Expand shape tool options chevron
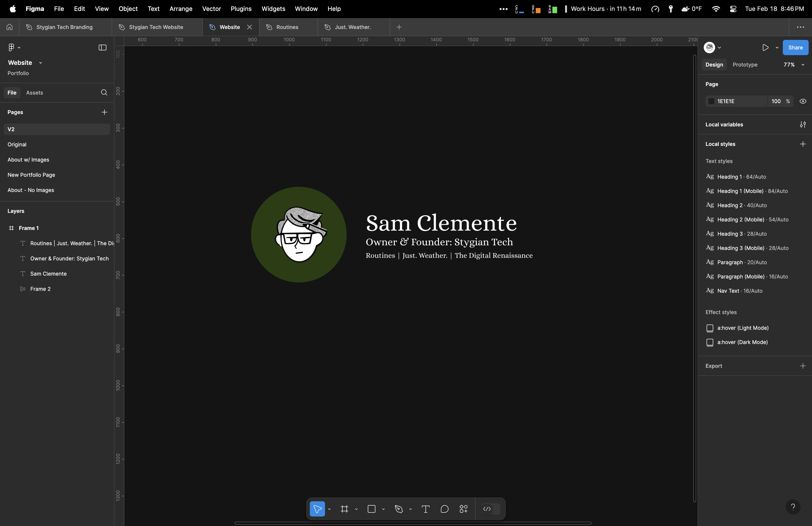 [383, 509]
